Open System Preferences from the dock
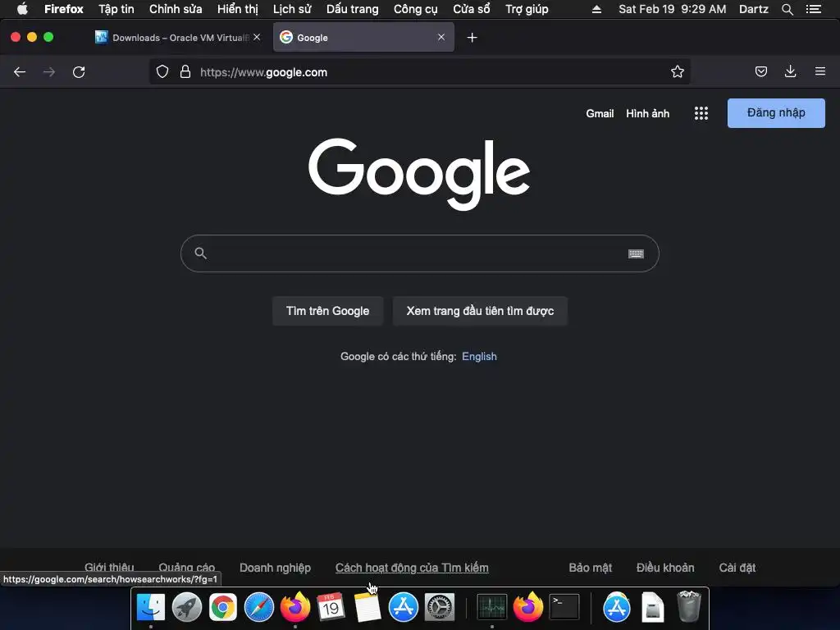Screen dimensions: 840x630 point(440,607)
